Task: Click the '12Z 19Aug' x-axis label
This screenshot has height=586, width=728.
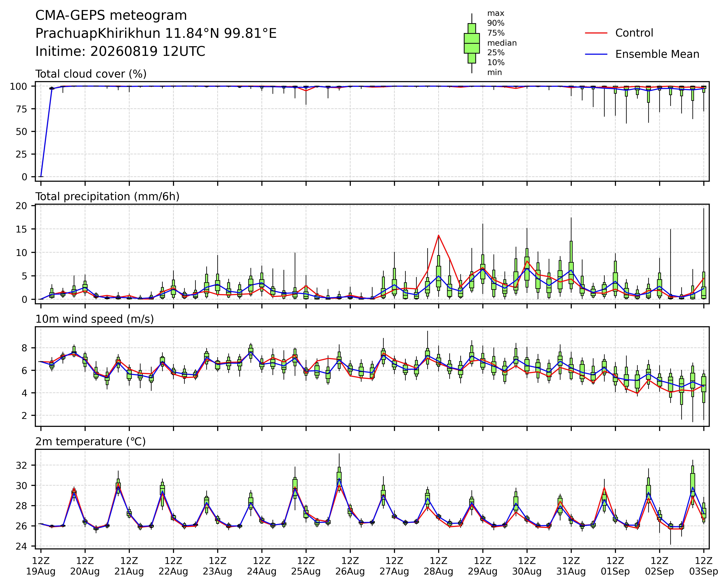Action: point(41,566)
